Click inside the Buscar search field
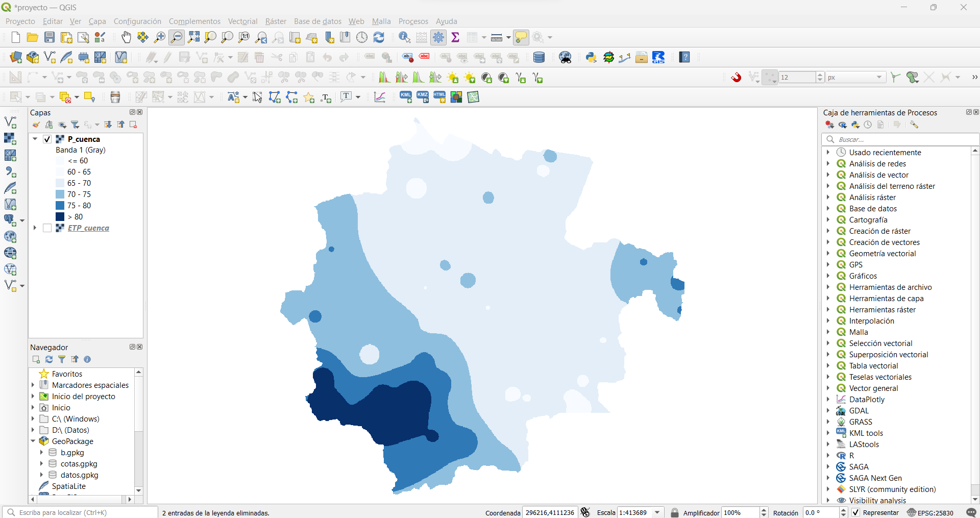The width and height of the screenshot is (980, 518). (898, 139)
